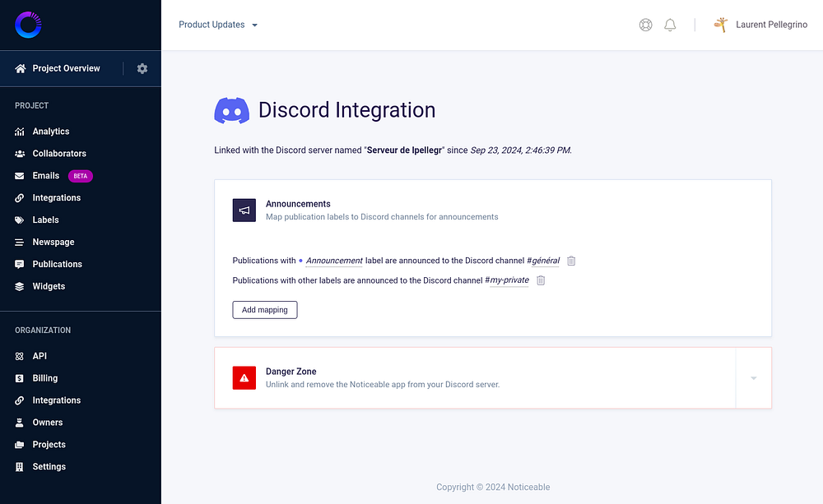This screenshot has width=823, height=504.
Task: Click the Collaborators people icon
Action: coord(20,154)
